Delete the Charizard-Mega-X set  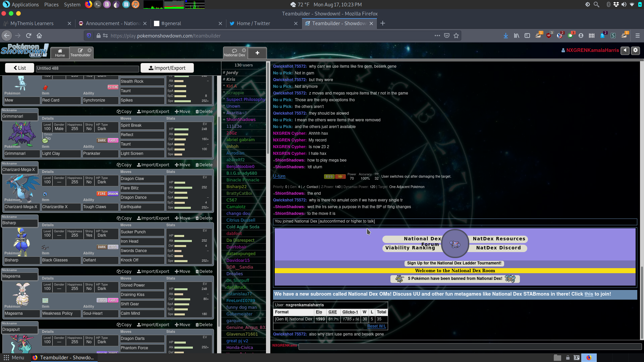pyautogui.click(x=204, y=165)
